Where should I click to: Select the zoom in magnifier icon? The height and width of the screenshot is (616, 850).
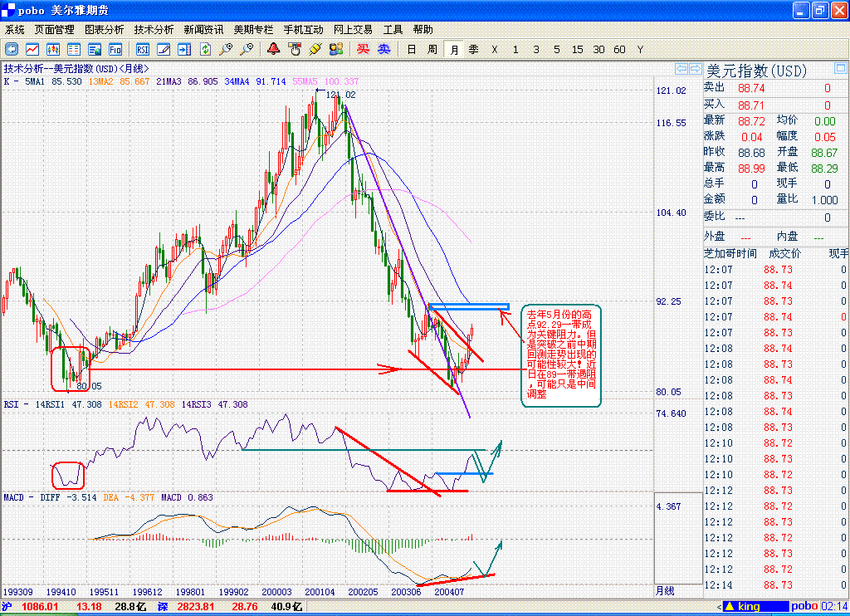226,50
